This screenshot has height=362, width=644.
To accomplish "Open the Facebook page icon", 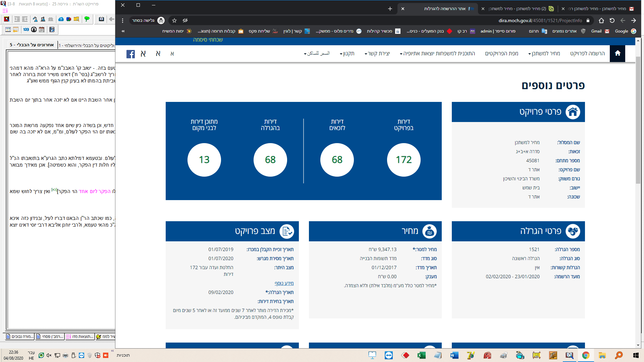I will [130, 54].
